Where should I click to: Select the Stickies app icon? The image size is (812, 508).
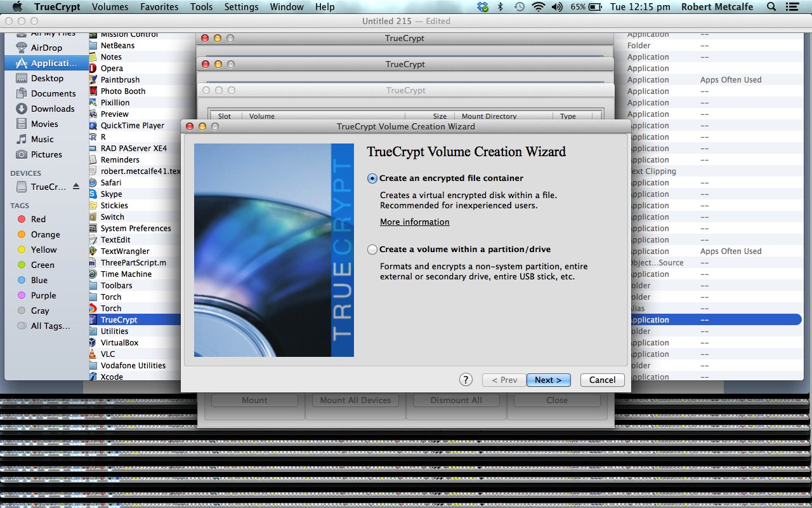click(93, 205)
